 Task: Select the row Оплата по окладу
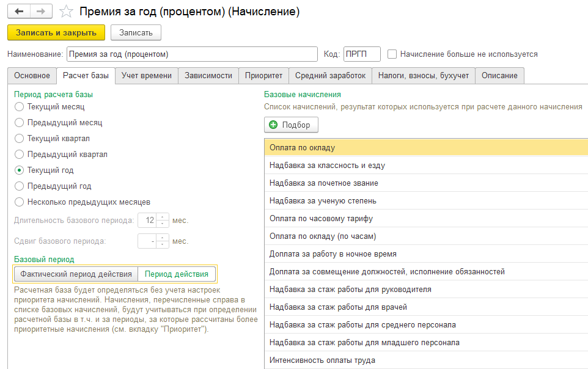coord(426,147)
